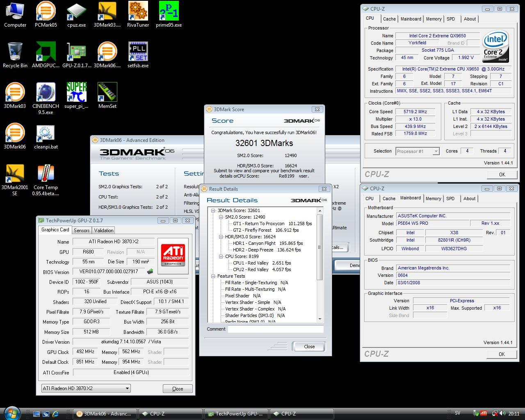Open the GPU selection dropdown in GPU-Z
The image size is (525, 420).
[86, 388]
